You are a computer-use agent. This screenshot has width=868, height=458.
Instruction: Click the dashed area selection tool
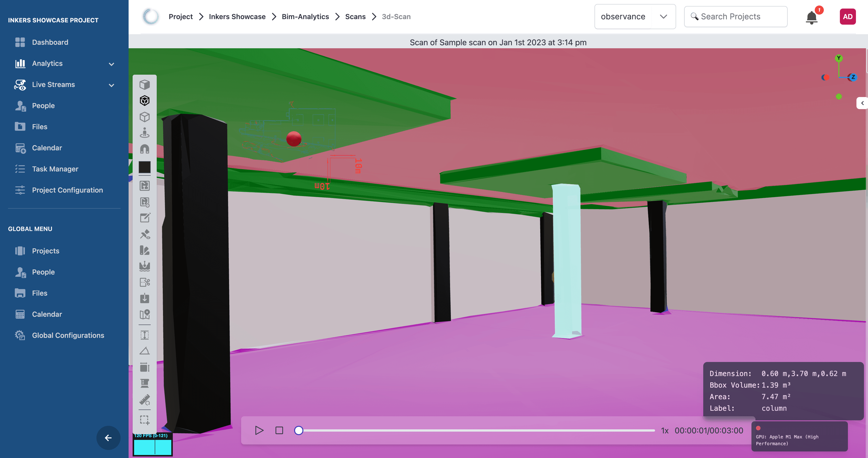[145, 420]
